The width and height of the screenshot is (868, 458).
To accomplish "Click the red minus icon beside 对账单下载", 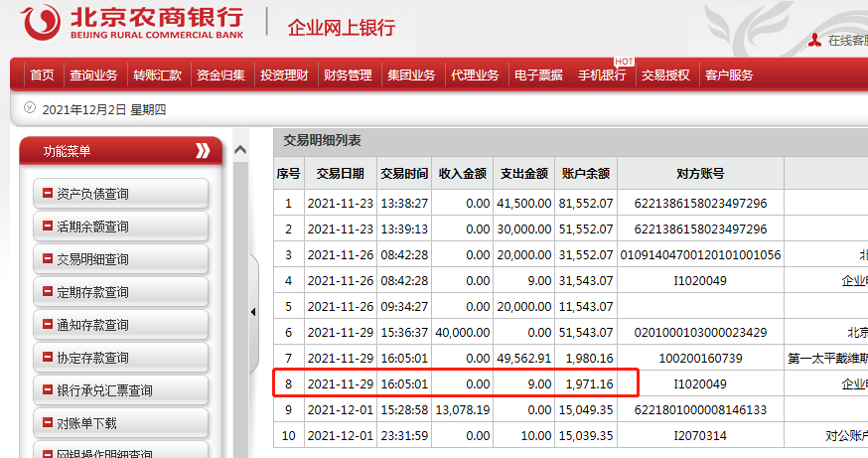I will [47, 422].
